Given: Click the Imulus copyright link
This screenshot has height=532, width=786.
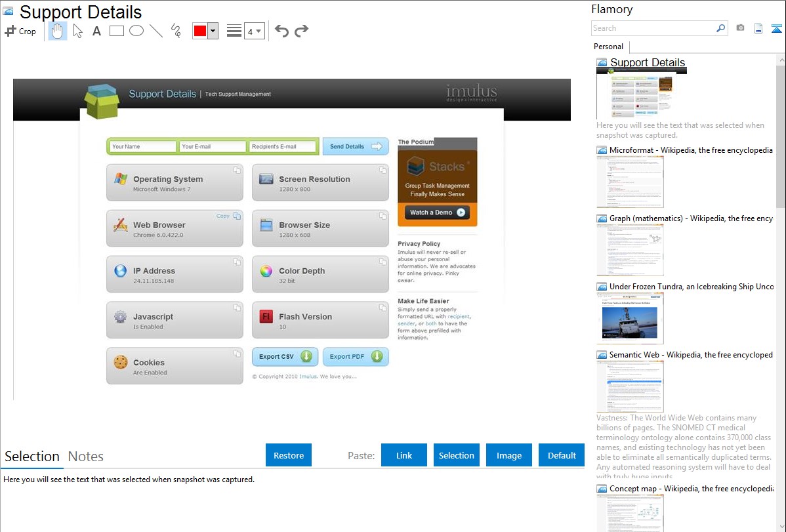Looking at the screenshot, I should pyautogui.click(x=308, y=376).
